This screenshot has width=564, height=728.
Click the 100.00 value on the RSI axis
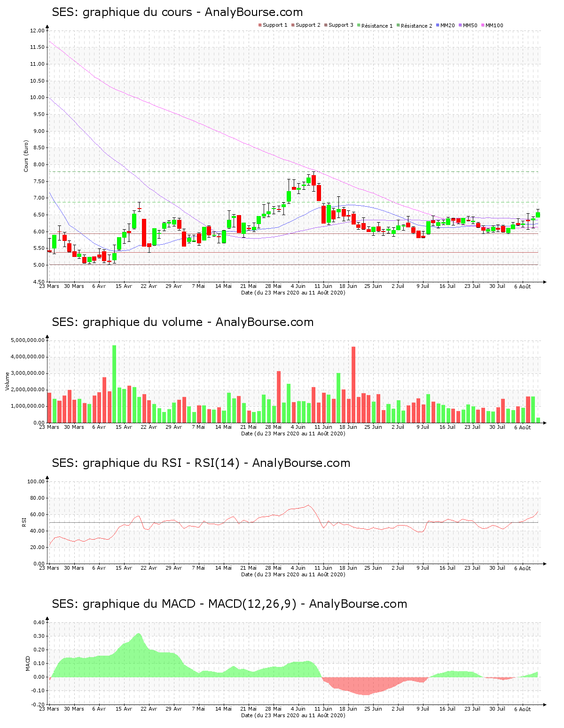pos(36,481)
